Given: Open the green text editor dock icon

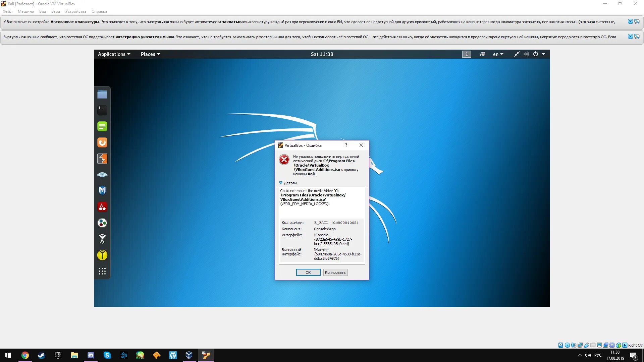Looking at the screenshot, I should click(x=102, y=126).
